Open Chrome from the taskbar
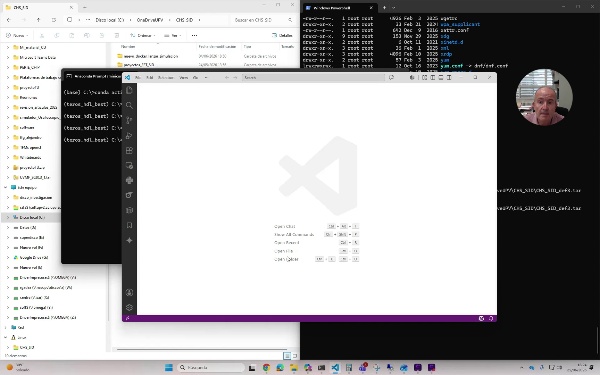The image size is (600, 375). [266, 367]
